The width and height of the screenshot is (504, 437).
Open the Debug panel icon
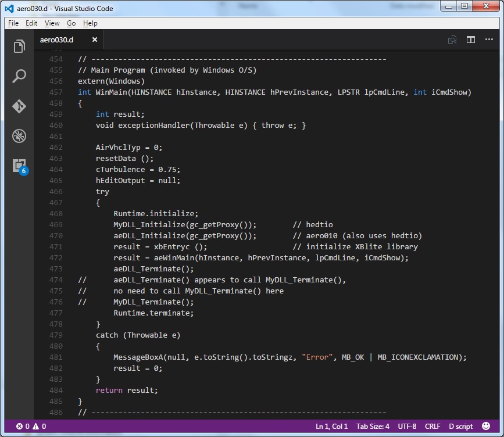pos(19,137)
